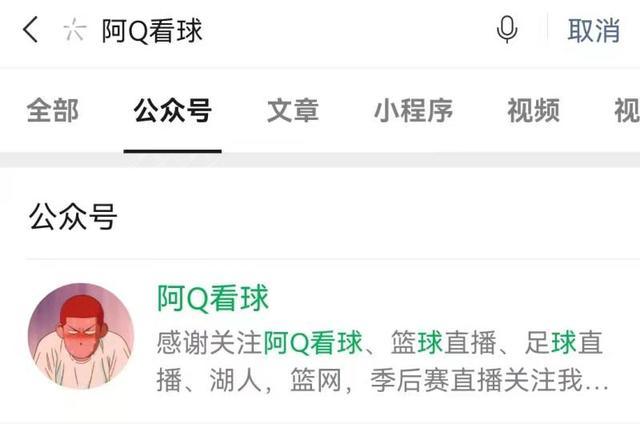Tap the search sparkle icon beside query
Viewport: 640px width, 424px height.
(75, 30)
